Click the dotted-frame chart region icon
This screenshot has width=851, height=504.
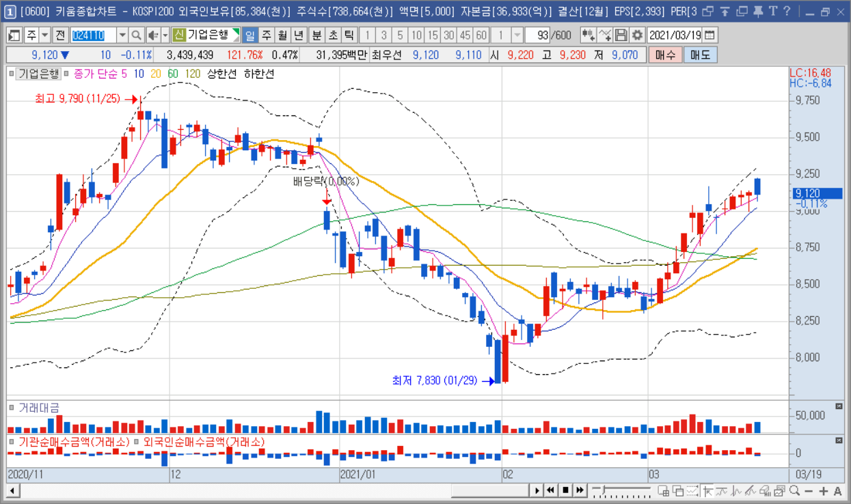pos(692,491)
